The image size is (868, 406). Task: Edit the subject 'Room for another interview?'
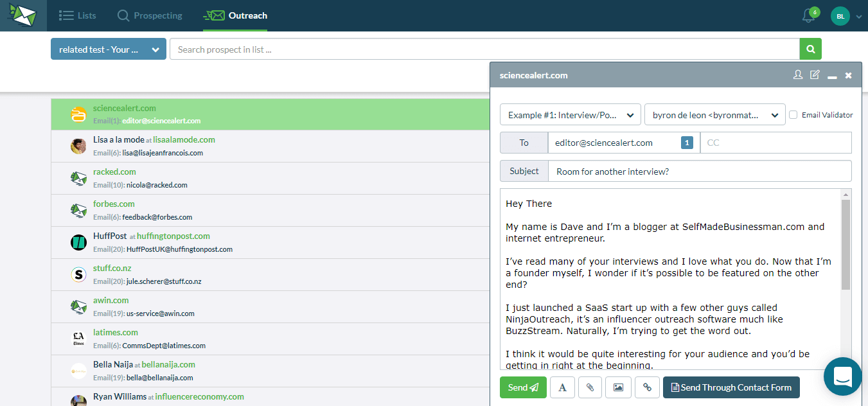pos(700,172)
